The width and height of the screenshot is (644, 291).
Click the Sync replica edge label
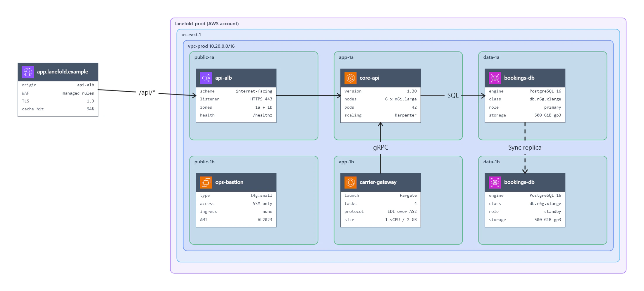525,147
